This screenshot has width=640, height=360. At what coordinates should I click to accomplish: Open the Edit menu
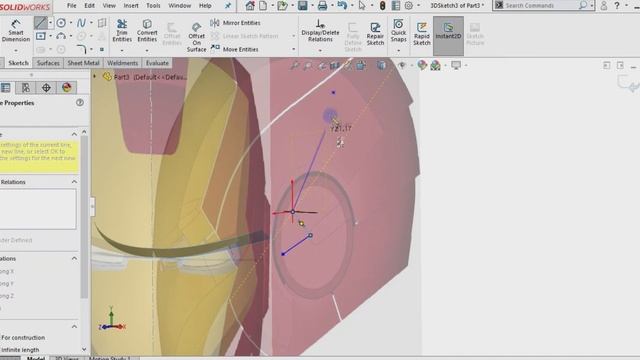point(89,6)
